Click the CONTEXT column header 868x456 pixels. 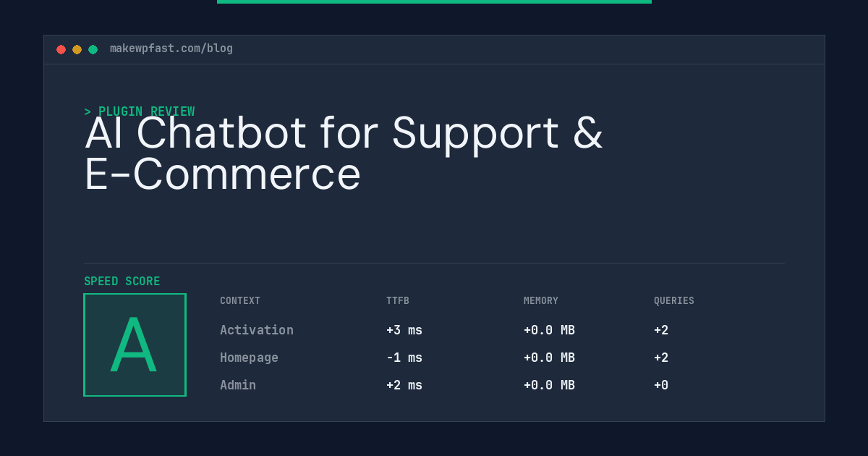pos(240,300)
